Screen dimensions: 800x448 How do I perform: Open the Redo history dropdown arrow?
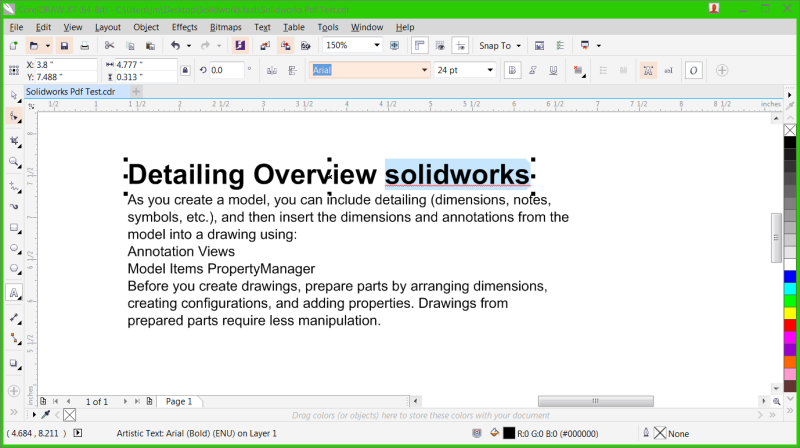219,46
